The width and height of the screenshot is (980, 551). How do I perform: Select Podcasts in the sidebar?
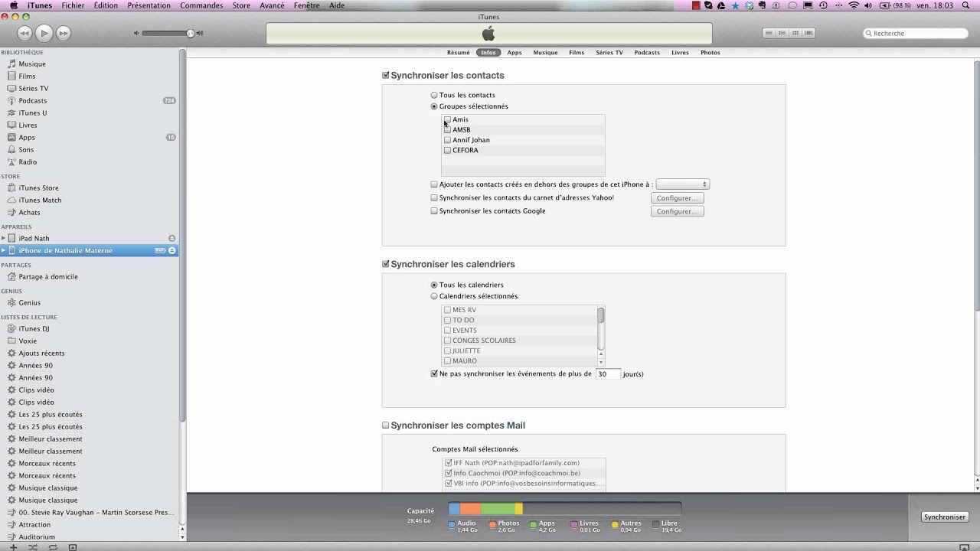(x=33, y=100)
